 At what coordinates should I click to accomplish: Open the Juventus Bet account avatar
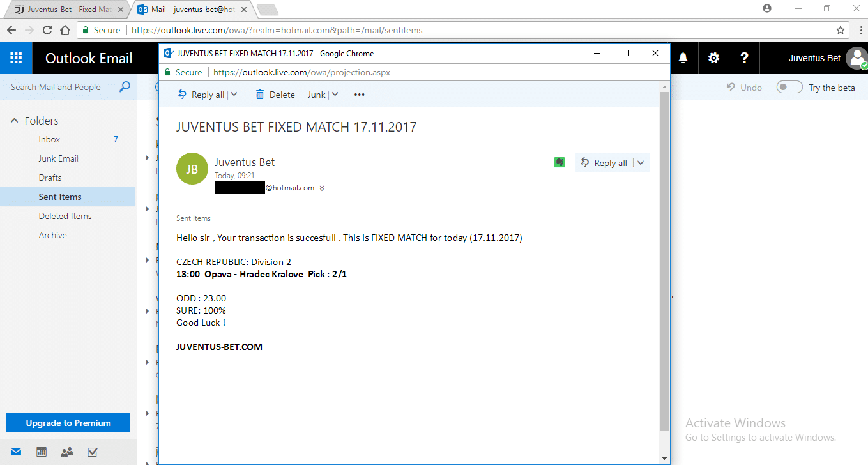tap(857, 58)
